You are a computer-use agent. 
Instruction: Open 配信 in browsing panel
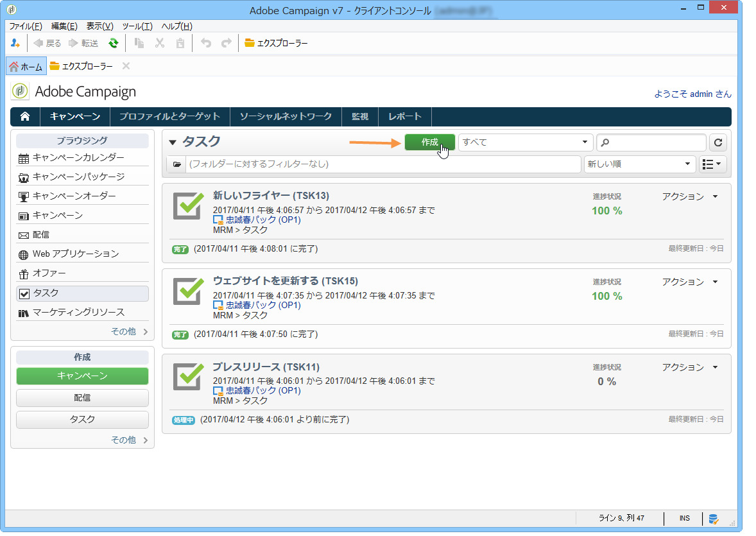click(x=82, y=235)
